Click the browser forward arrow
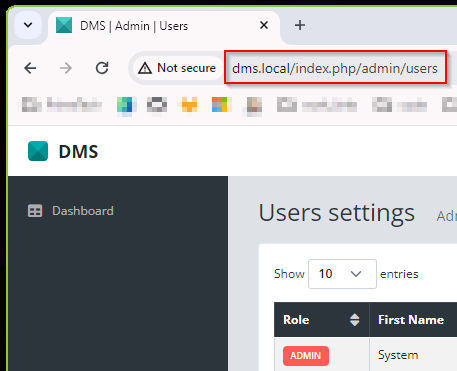 (66, 68)
